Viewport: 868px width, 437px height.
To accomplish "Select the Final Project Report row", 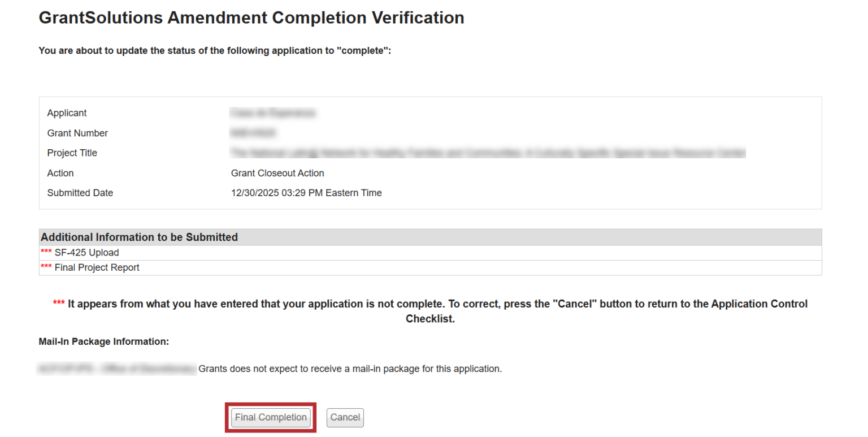I will pos(97,267).
